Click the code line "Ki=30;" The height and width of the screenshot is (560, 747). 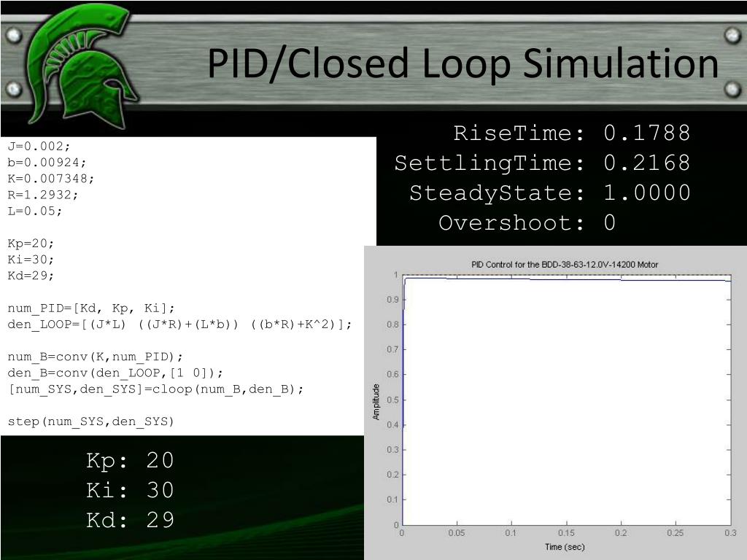click(x=31, y=260)
